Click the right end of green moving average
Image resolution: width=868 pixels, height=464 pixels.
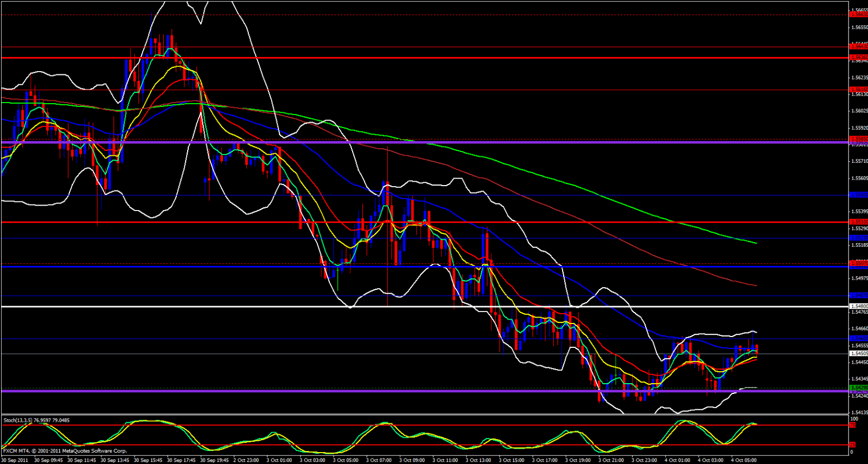click(x=756, y=243)
